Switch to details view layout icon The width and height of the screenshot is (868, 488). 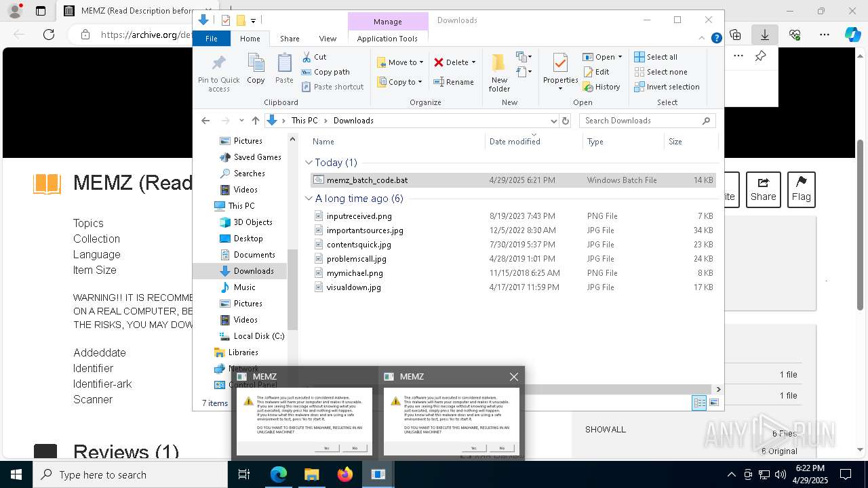point(699,403)
